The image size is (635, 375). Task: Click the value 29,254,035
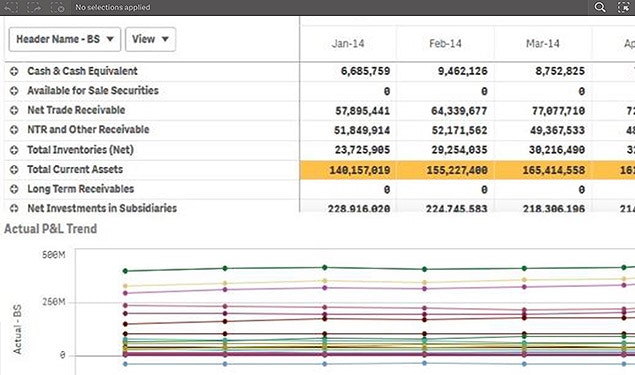[x=459, y=150]
